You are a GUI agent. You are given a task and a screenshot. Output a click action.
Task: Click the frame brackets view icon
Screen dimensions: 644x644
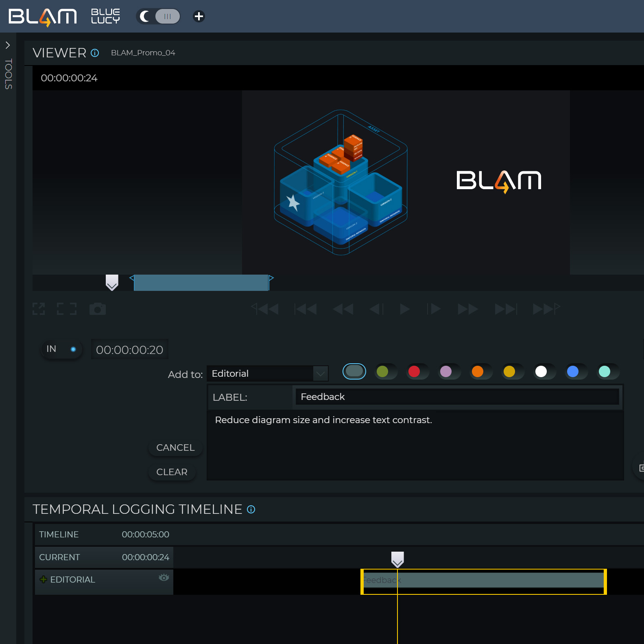[x=67, y=309]
